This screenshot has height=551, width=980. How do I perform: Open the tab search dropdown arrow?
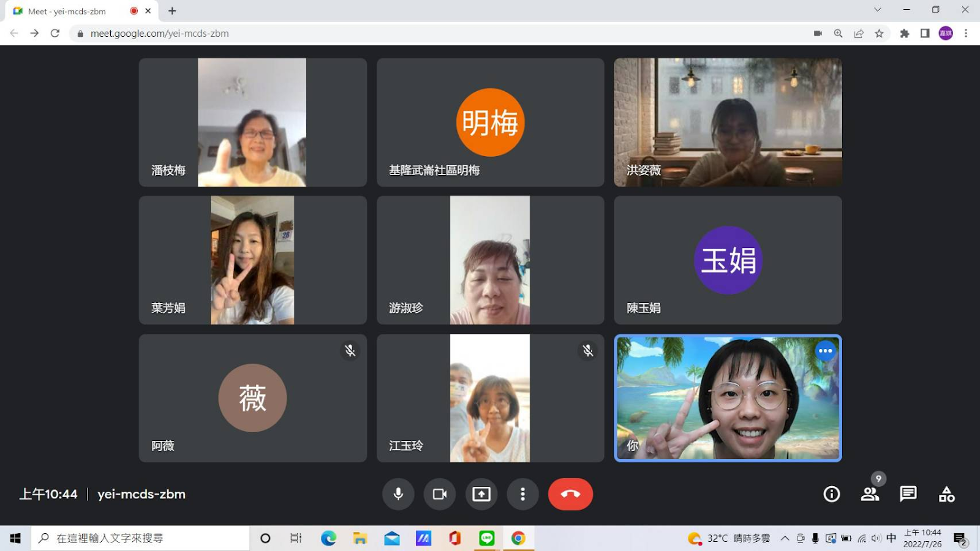point(878,10)
